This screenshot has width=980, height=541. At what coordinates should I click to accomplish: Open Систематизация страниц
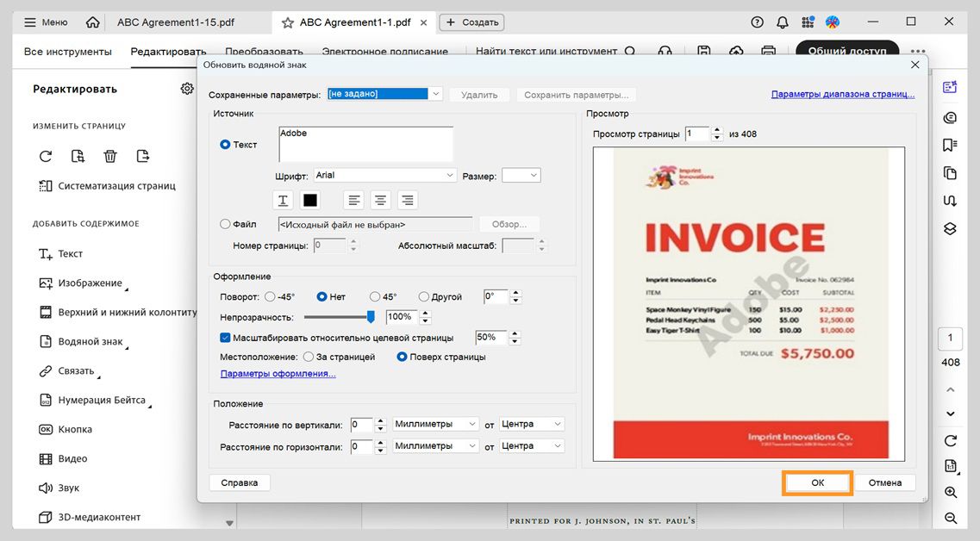tap(107, 185)
